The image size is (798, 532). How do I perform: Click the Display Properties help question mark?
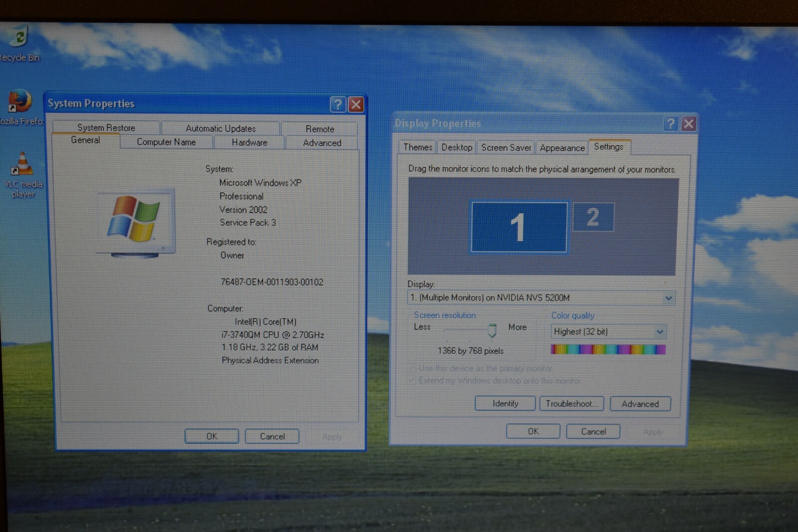click(x=670, y=124)
